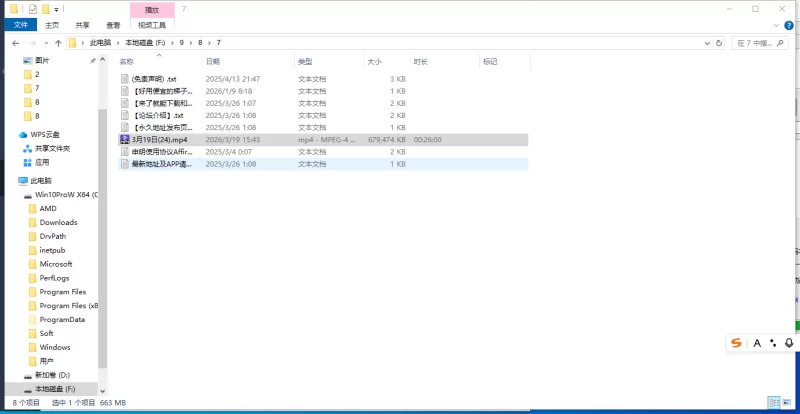This screenshot has height=414, width=800.
Task: Click the pink 播放 contextual tab
Action: (x=152, y=10)
